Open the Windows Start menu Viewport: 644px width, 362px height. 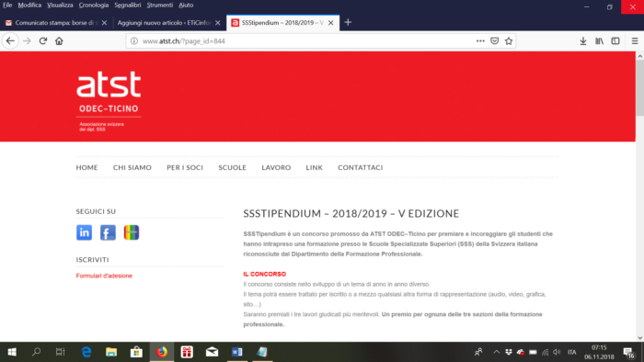pos(12,352)
